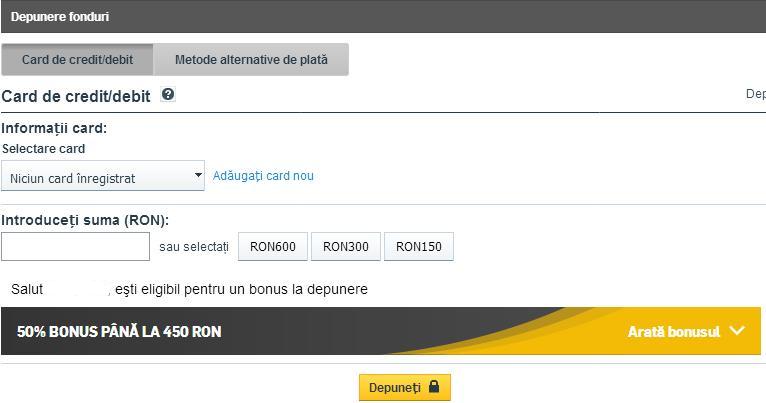
Task: Open the Selectare card dropdown arrow
Action: [198, 175]
